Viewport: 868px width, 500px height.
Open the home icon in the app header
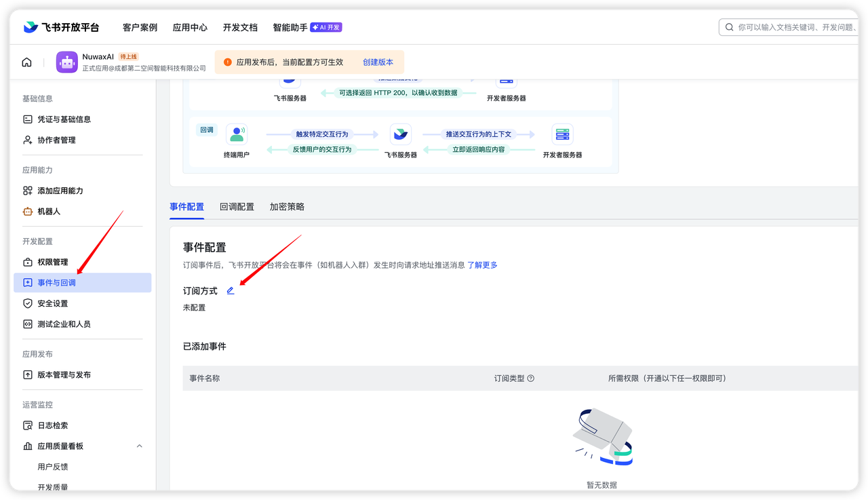tap(26, 62)
